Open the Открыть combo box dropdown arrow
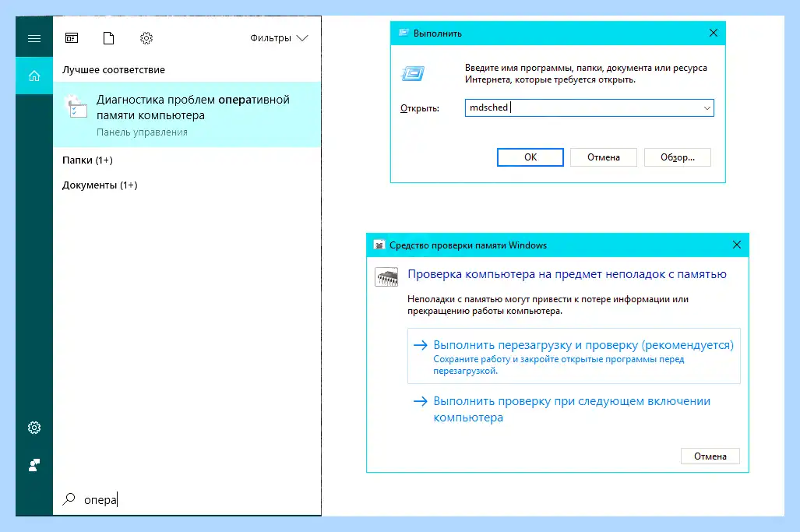Viewport: 800px width, 532px height. 707,108
